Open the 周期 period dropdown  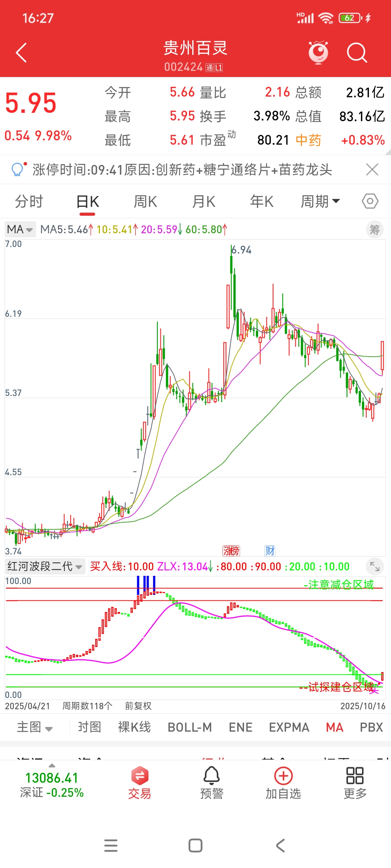coord(320,201)
